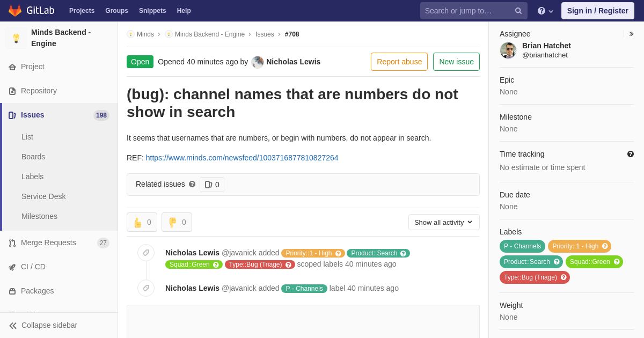The height and width of the screenshot is (338, 644).
Task: Click the orange Priority::1 - High sidebar label
Action: [580, 246]
